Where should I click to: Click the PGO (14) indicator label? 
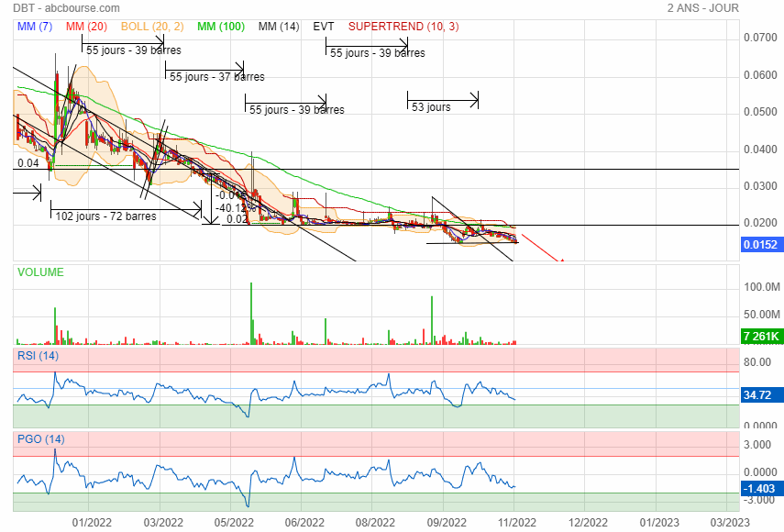point(41,439)
